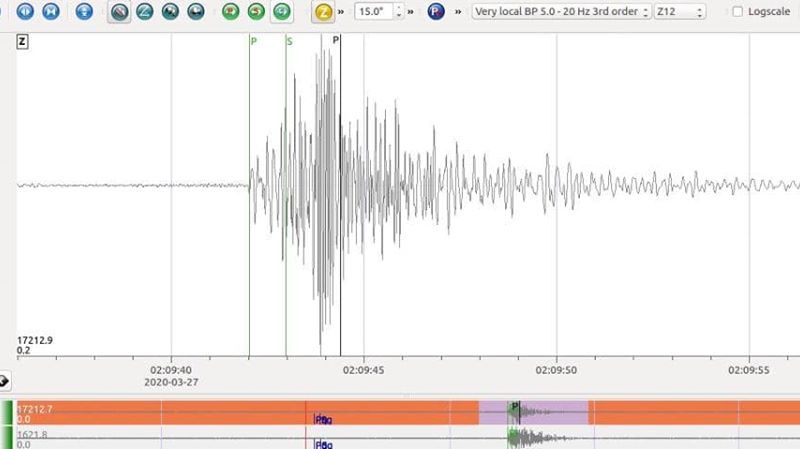Click the first green circular toolbar icon
This screenshot has height=449, width=800.
pos(231,12)
